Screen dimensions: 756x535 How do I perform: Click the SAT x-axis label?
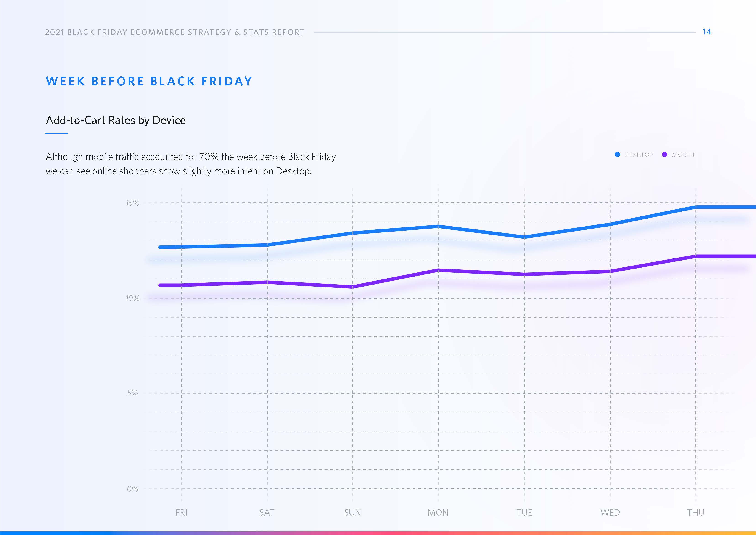click(x=267, y=513)
